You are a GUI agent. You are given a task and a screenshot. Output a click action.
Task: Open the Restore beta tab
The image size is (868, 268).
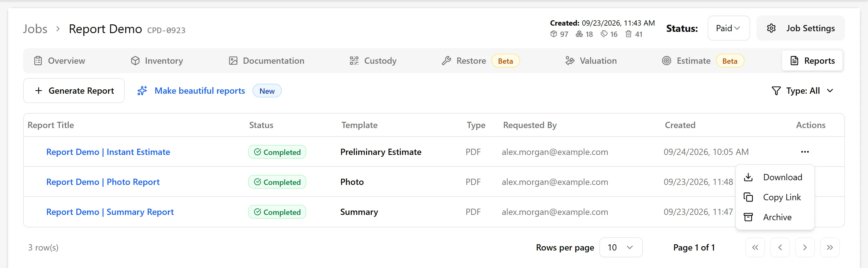[481, 61]
